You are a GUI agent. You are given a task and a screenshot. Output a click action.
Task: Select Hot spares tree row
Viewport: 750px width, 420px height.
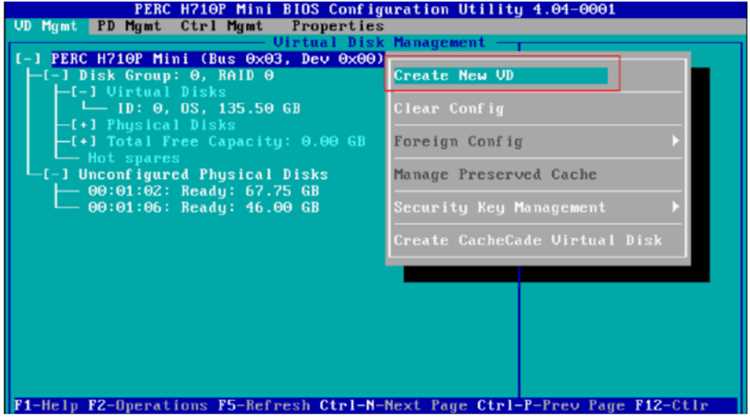133,158
